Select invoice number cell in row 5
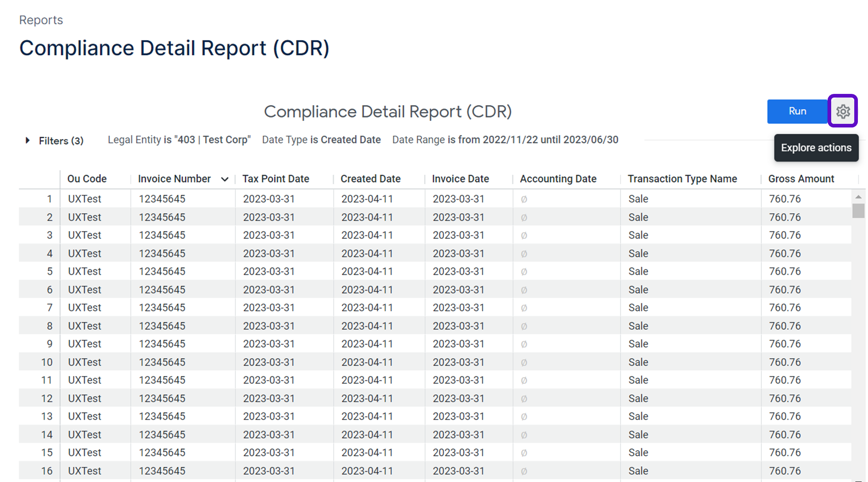 click(x=162, y=272)
